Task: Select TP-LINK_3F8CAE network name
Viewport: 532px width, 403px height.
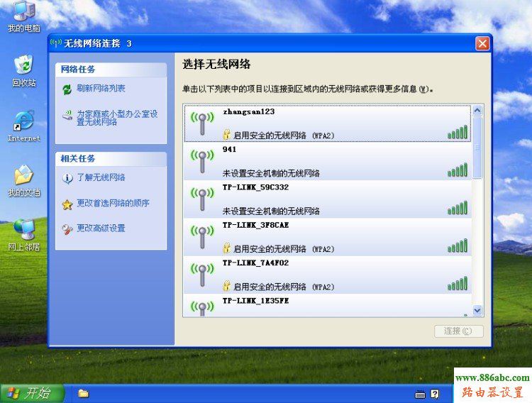Action: [255, 225]
